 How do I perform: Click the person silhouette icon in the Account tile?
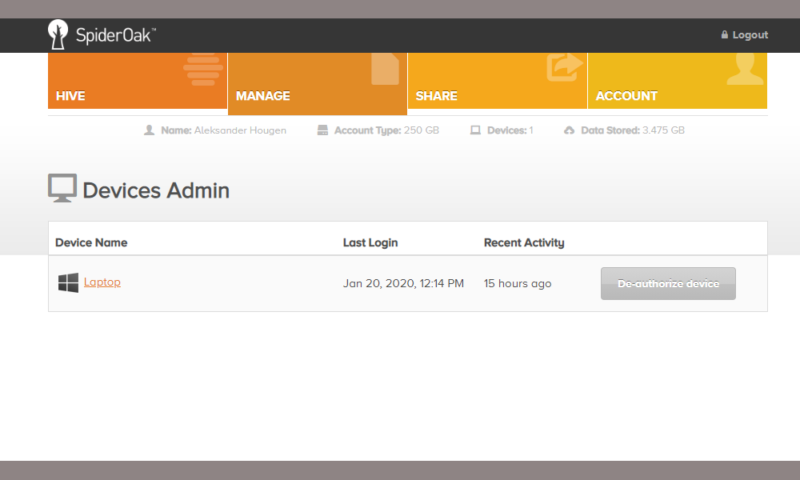coord(745,69)
